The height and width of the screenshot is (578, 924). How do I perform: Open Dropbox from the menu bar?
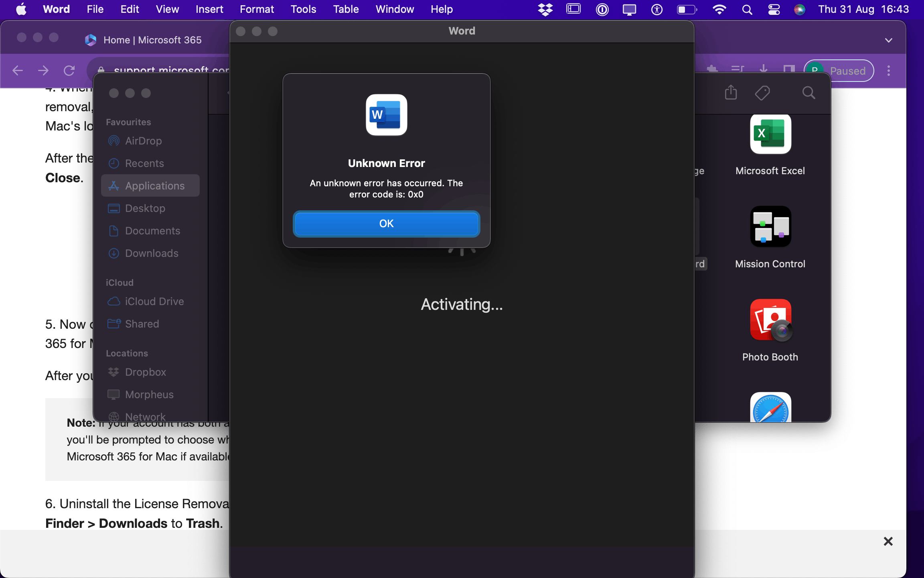545,9
